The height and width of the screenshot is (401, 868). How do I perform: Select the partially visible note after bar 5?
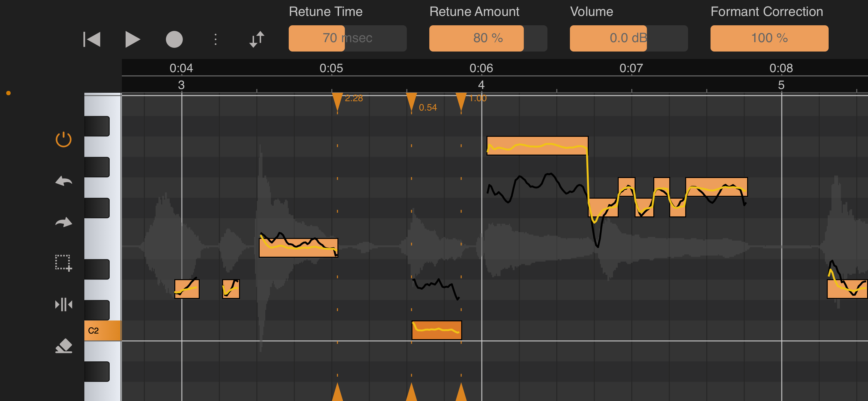847,289
